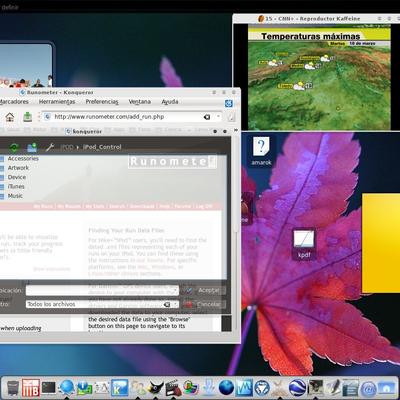
Task: Open the clapperboard video app in dock
Action: click(173, 388)
